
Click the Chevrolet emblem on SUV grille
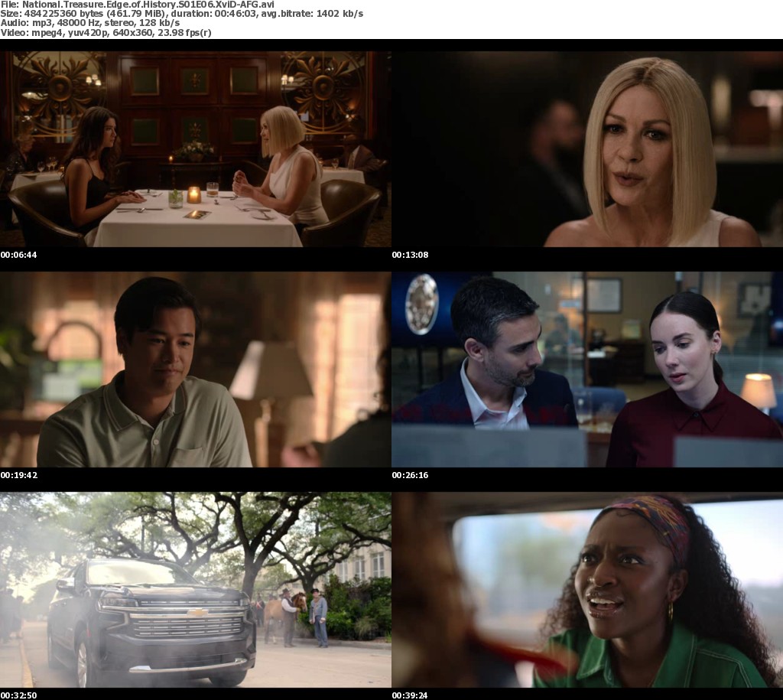(x=197, y=613)
